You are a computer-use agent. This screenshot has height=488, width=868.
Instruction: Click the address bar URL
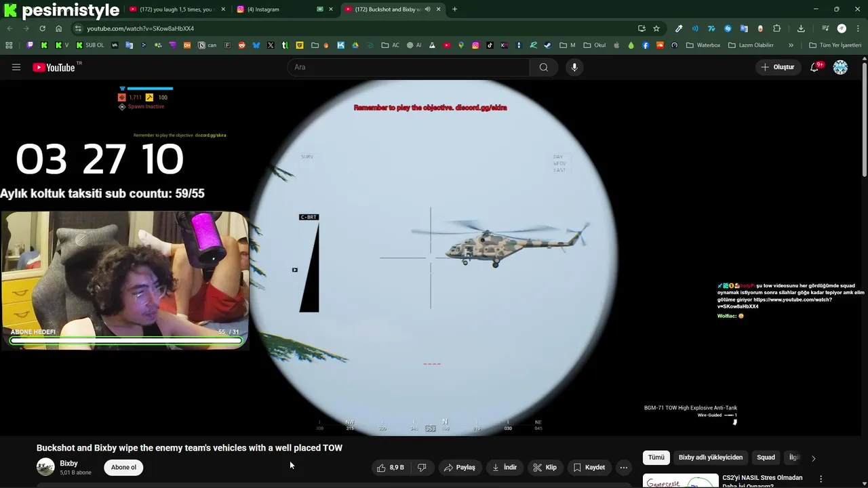click(x=140, y=28)
